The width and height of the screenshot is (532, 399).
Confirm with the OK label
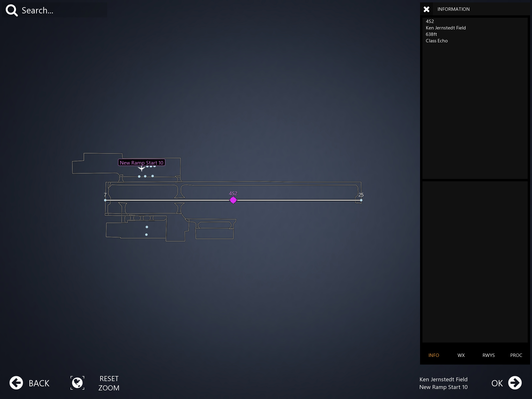pos(497,383)
